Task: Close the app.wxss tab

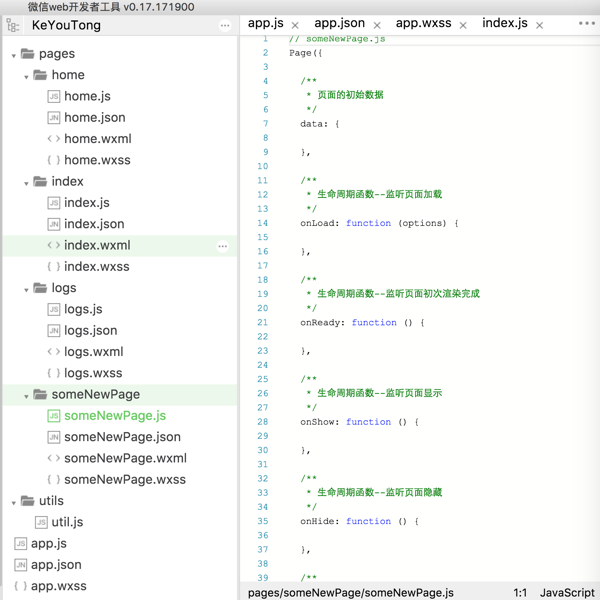Action: coord(463,25)
